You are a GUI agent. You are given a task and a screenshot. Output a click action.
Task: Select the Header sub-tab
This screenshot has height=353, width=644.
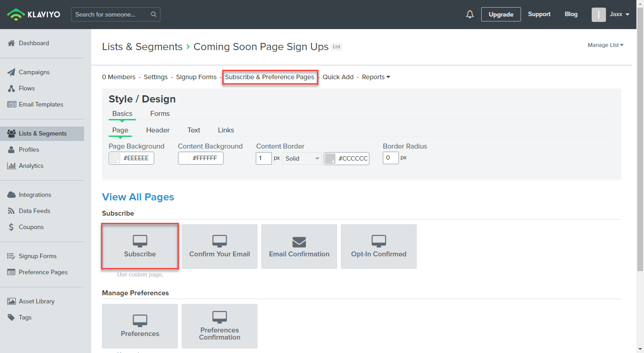[x=158, y=130]
